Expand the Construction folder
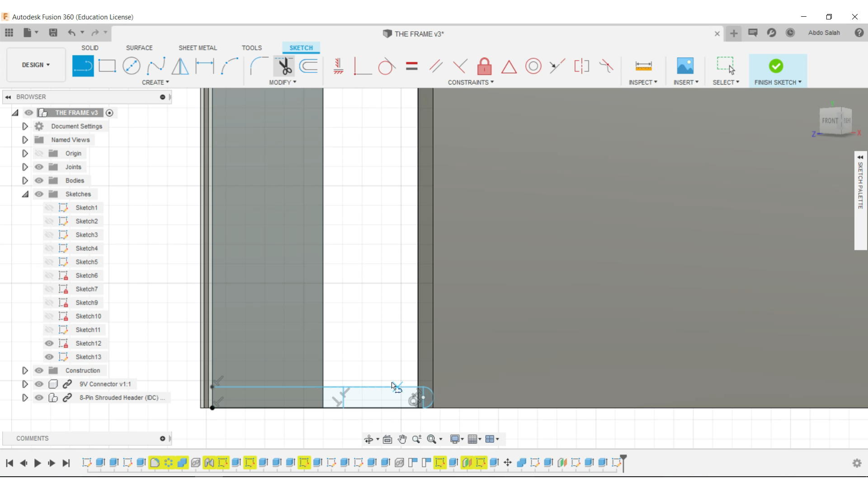The image size is (868, 488). (x=24, y=370)
